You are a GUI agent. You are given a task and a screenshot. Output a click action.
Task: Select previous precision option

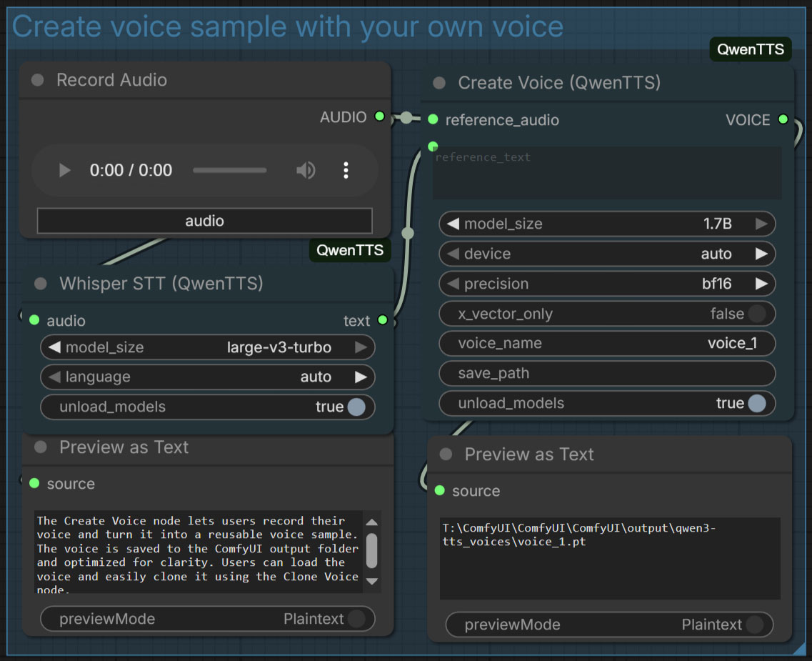(x=453, y=284)
